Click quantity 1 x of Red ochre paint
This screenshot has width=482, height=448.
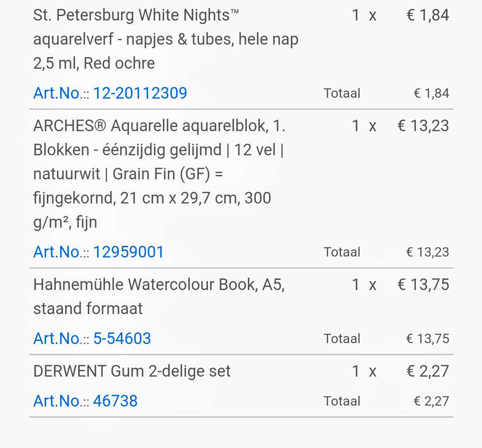364,15
